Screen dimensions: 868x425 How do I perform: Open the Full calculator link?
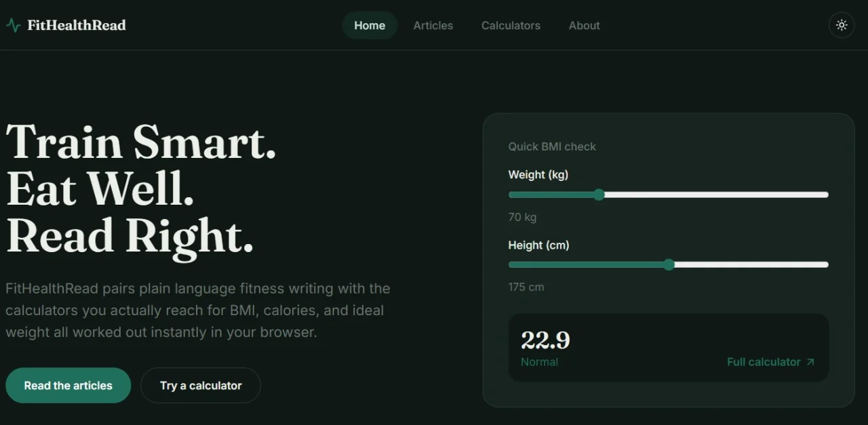(770, 362)
